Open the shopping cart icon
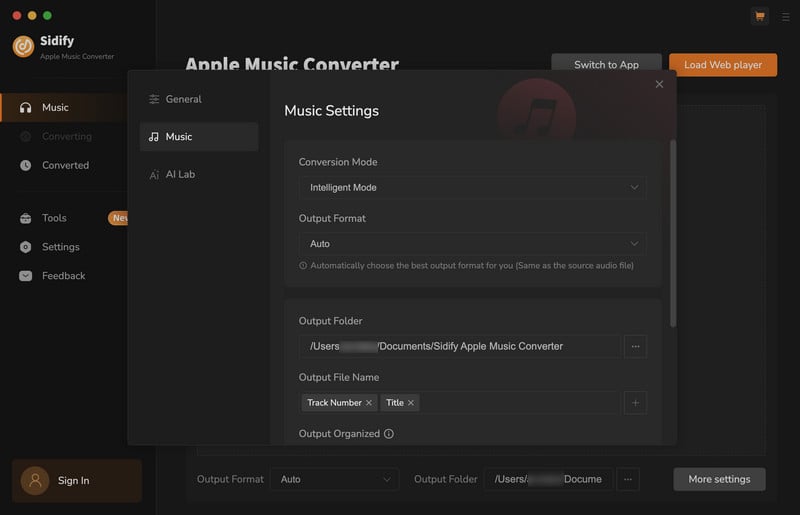 pyautogui.click(x=760, y=16)
